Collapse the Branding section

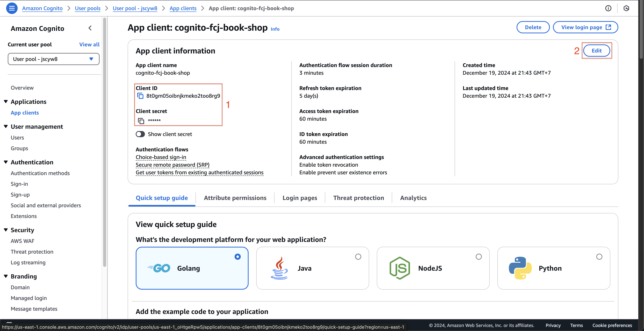[6, 277]
